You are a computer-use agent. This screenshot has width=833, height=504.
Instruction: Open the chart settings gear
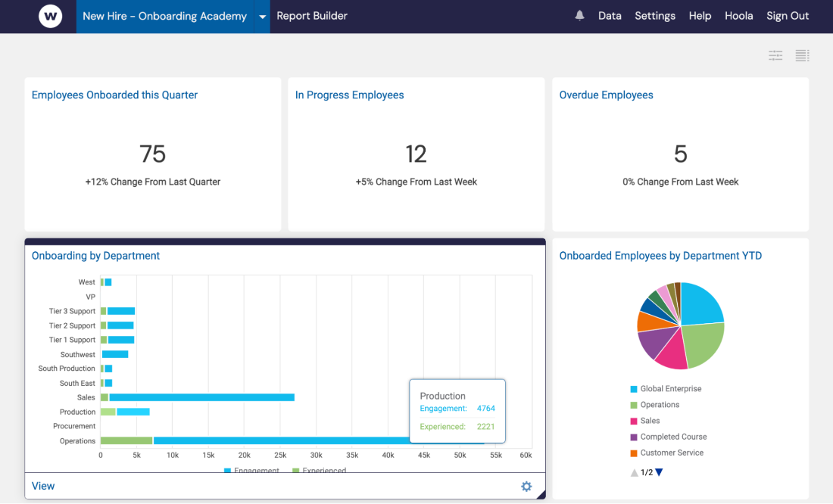coord(526,486)
